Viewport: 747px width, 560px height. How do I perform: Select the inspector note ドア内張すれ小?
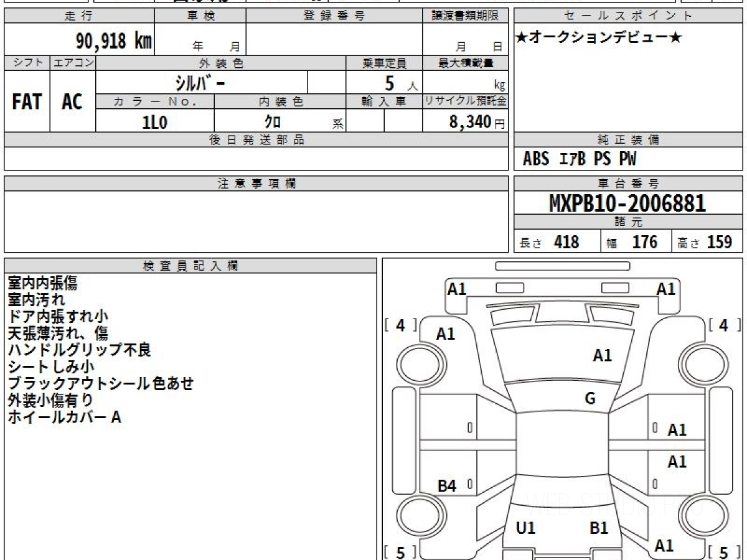click(58, 317)
